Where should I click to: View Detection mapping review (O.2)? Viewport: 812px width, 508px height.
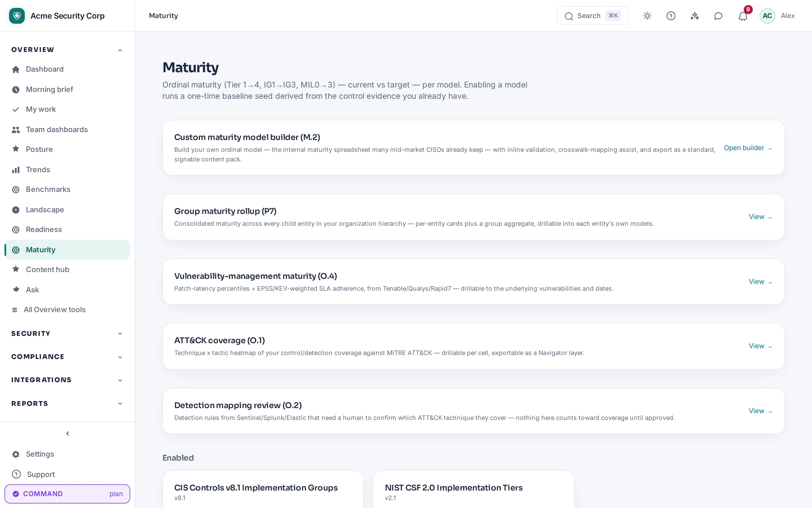pos(760,411)
